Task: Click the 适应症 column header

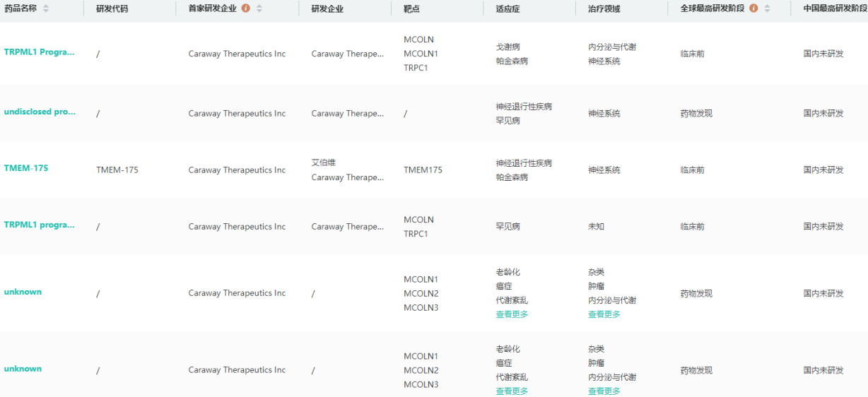Action: tap(508, 8)
